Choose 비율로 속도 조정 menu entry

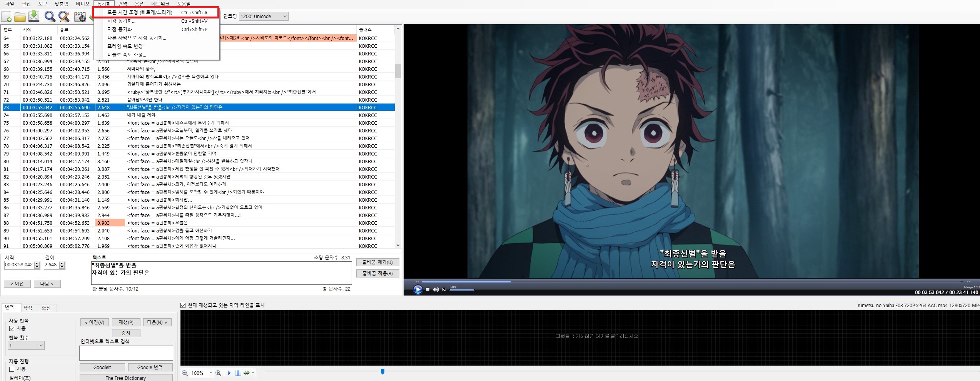pyautogui.click(x=157, y=55)
